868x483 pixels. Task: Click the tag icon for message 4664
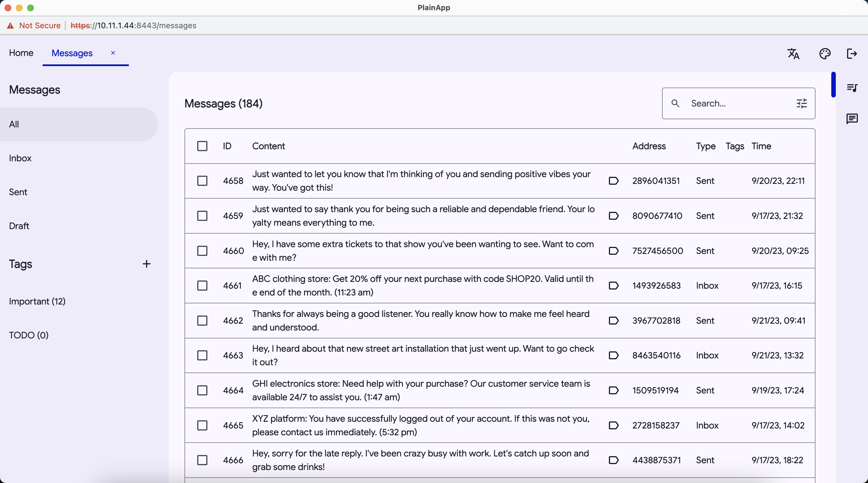tap(613, 390)
